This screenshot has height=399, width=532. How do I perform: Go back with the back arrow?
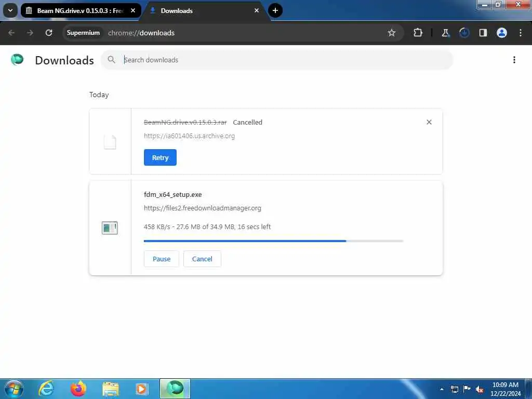pyautogui.click(x=11, y=33)
